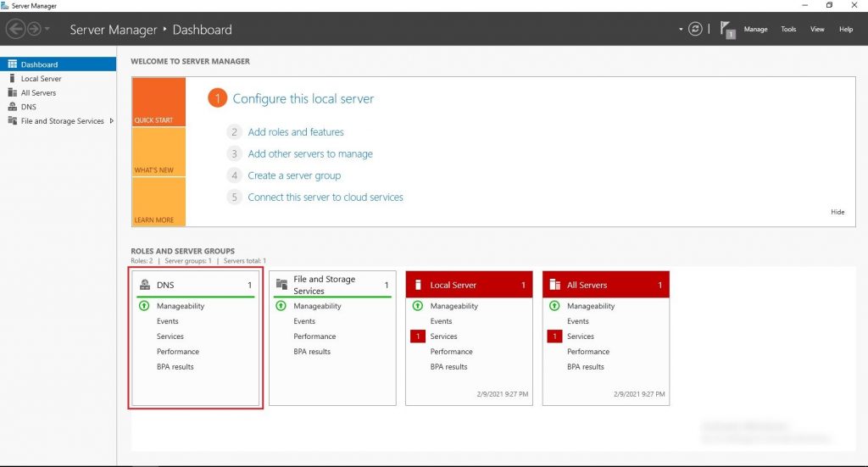Screen dimensions: 868x467
Task: Select Local Server in the sidebar
Action: pos(58,79)
